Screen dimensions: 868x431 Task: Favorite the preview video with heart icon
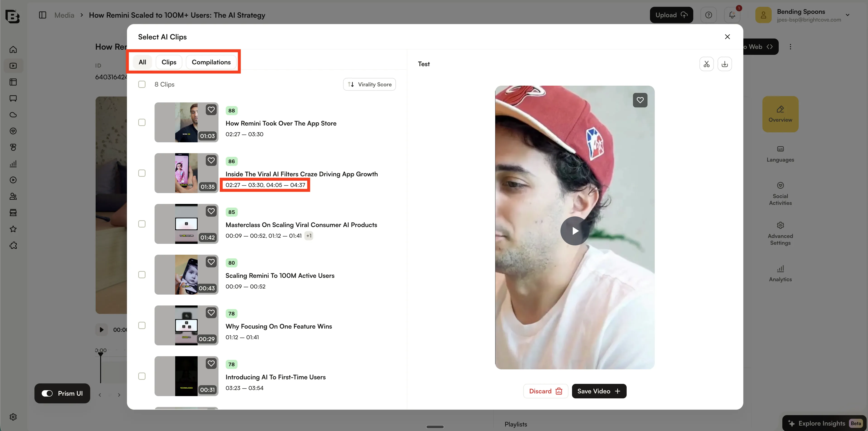coord(640,100)
